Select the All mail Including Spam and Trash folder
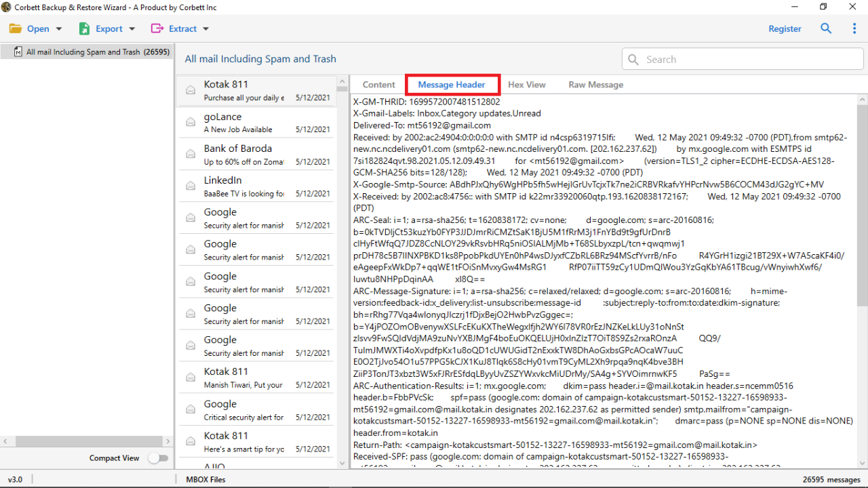Viewport: 868px width, 488px height. 87,52
